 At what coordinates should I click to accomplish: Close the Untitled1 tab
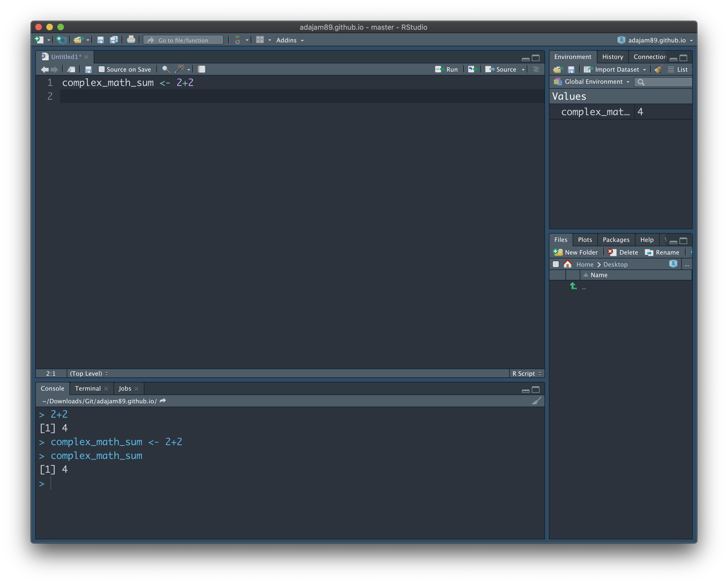pos(87,57)
